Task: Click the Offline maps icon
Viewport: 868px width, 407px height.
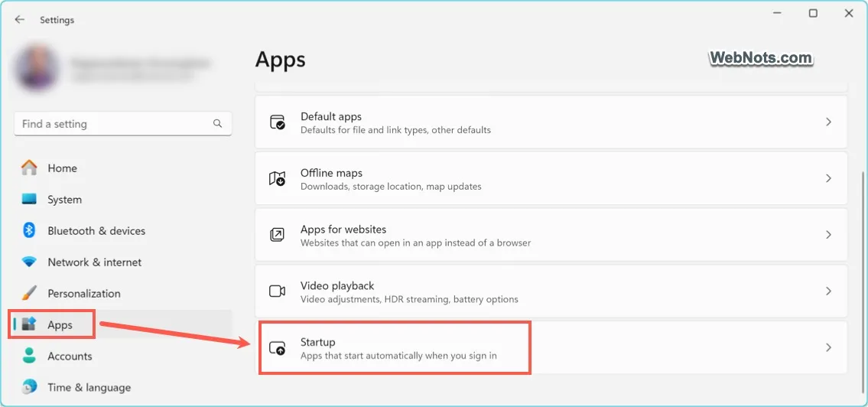Action: [277, 178]
